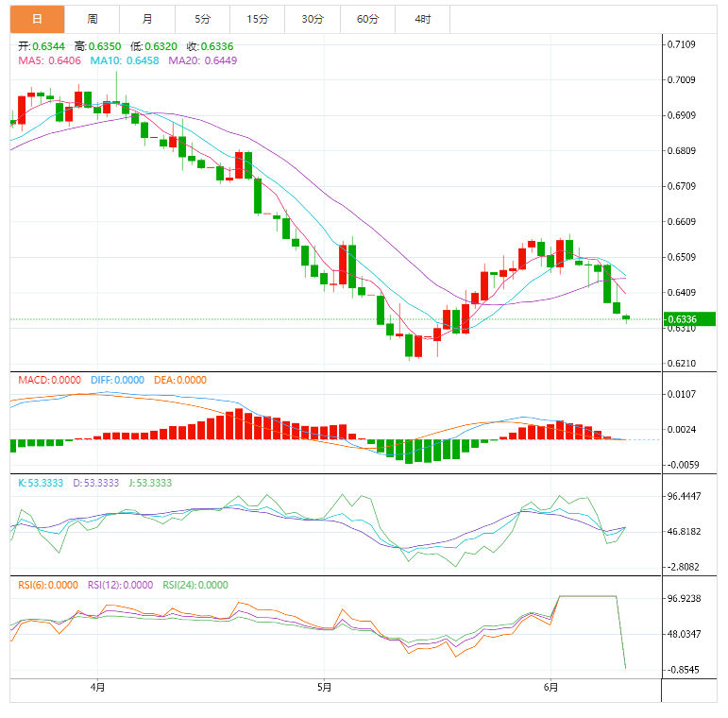Click the 0.6609 price axis label
This screenshot has height=718, width=728.
click(681, 221)
